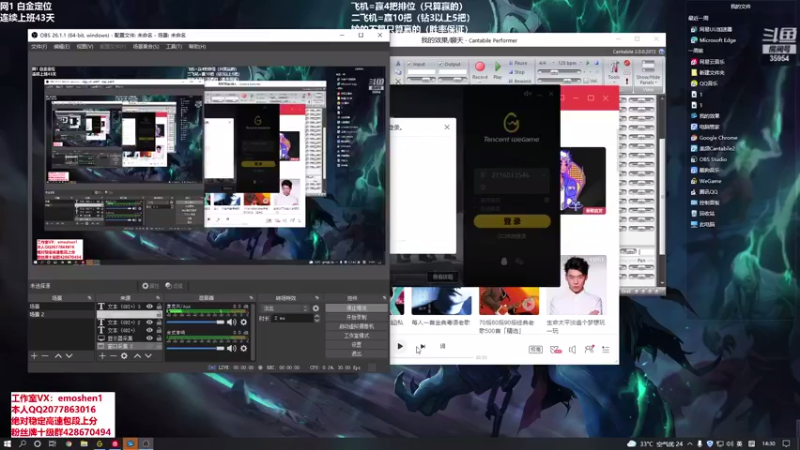Open transition properties gear in OBS
Screen dimensions: 800x450
[x=316, y=308]
